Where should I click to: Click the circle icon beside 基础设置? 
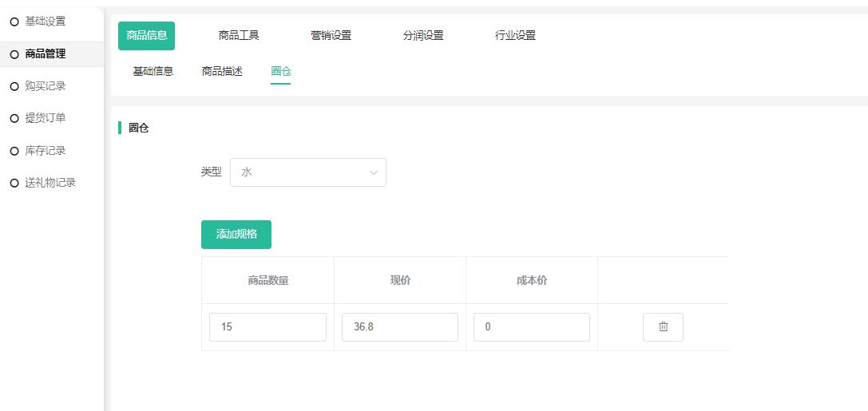[14, 22]
